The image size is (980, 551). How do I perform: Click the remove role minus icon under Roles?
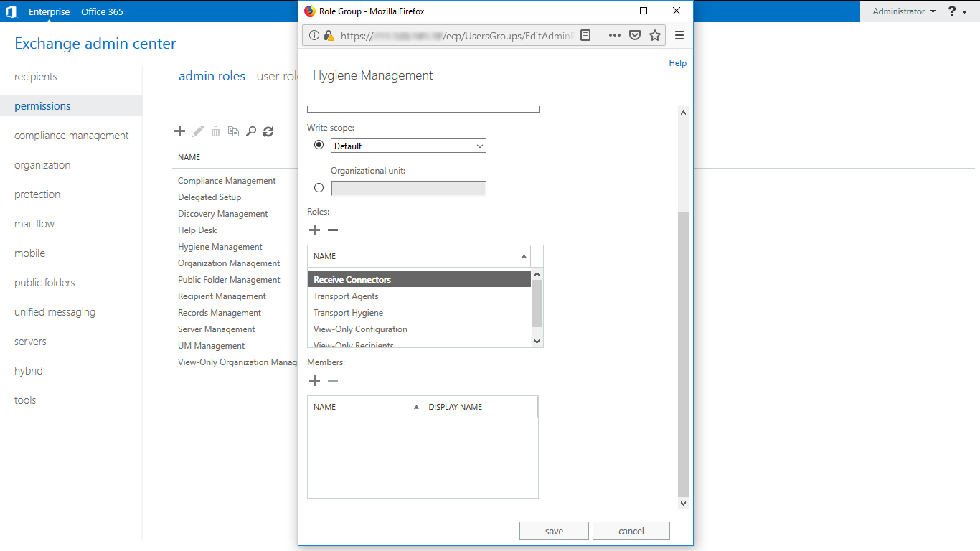coord(333,230)
